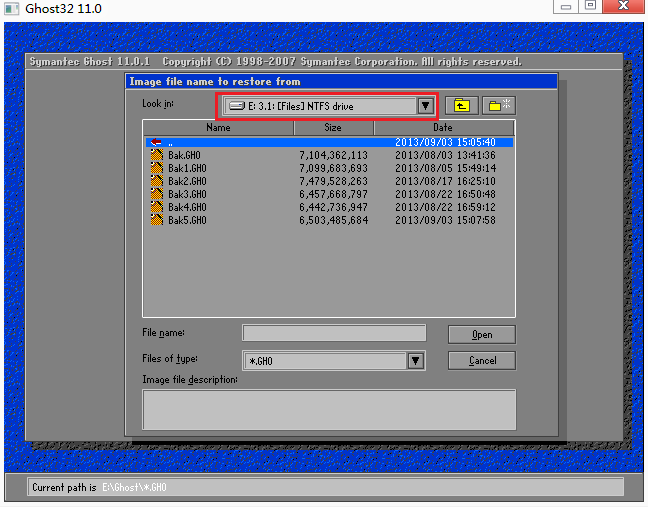Expand the Look in drive dropdown arrow
648x507 pixels.
(x=425, y=106)
